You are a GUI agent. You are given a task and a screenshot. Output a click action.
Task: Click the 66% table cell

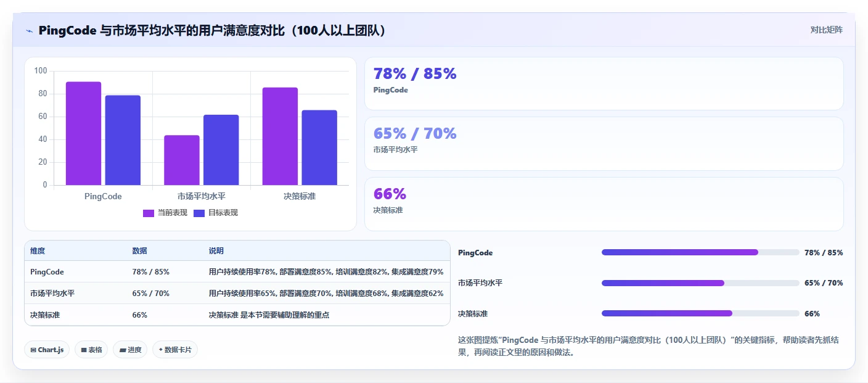[x=139, y=315]
